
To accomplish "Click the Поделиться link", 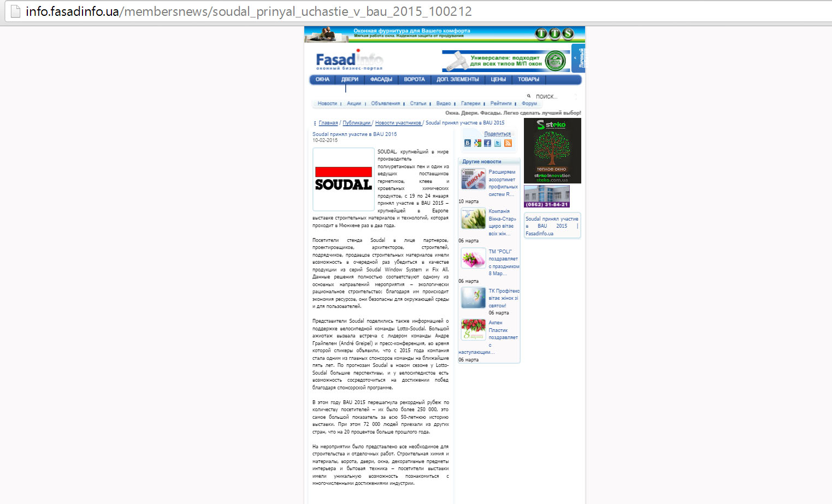I will pyautogui.click(x=497, y=134).
